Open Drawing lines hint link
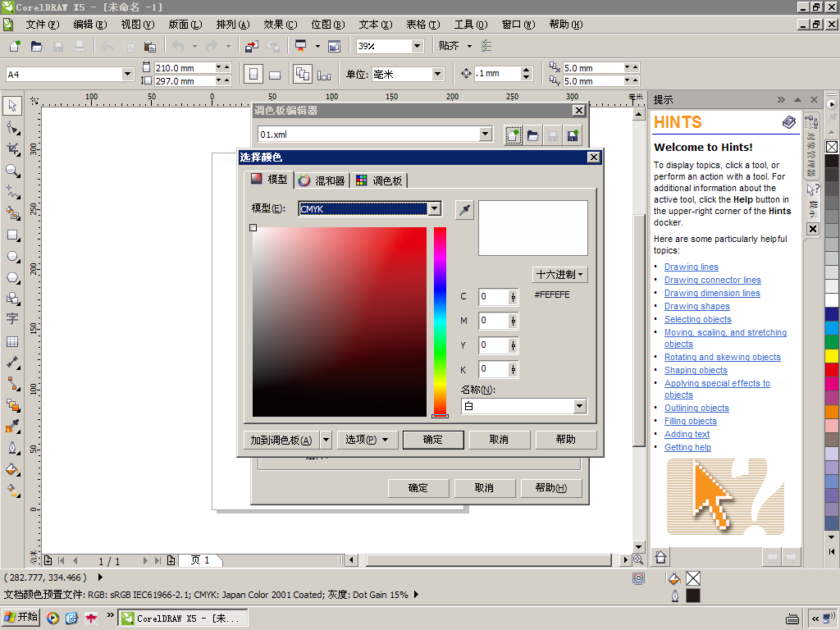Image resolution: width=840 pixels, height=630 pixels. click(691, 267)
